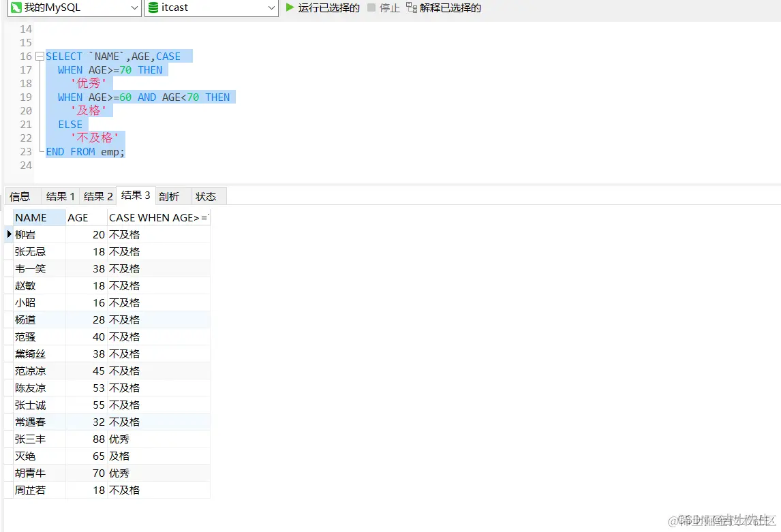Click line number 24 in the gutter
The width and height of the screenshot is (781, 532).
click(26, 166)
